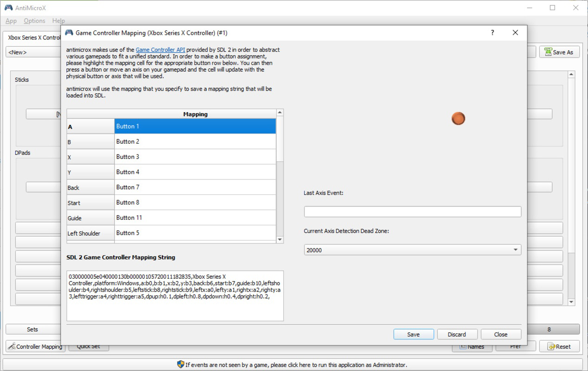Select the Xbox Series X Controller tab
Image resolution: width=588 pixels, height=371 pixels.
point(32,38)
